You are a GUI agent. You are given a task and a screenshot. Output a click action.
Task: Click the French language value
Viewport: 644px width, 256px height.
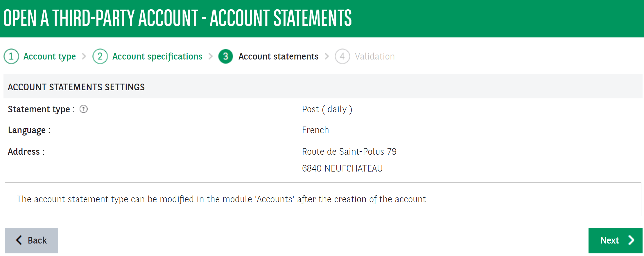click(x=315, y=130)
